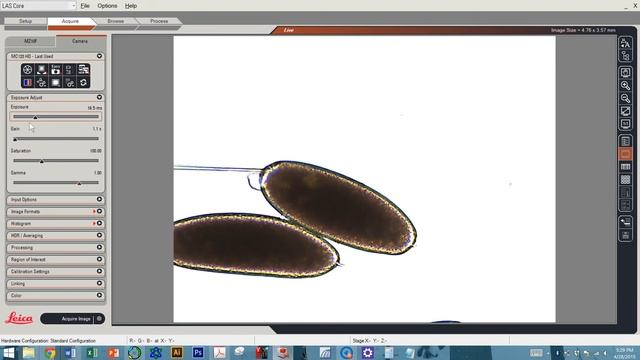Click the Leica logo
Screen dimensions: 640x360
[19, 318]
